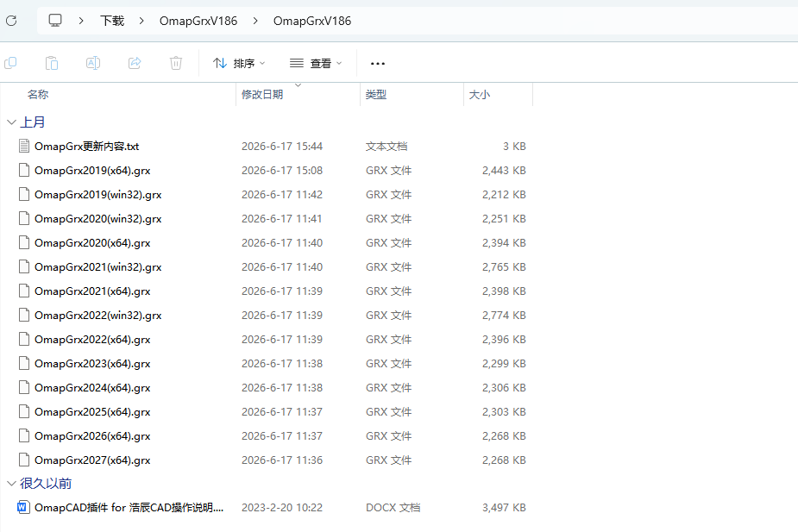Select file name OmapGrx更新内容.txt

pyautogui.click(x=86, y=147)
